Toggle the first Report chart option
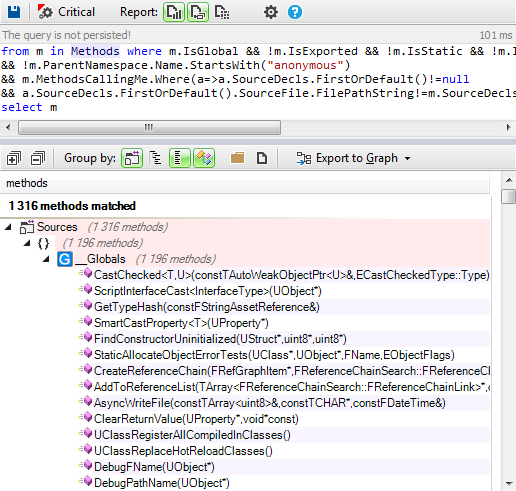Viewport: 516px width, 491px height. [x=174, y=12]
